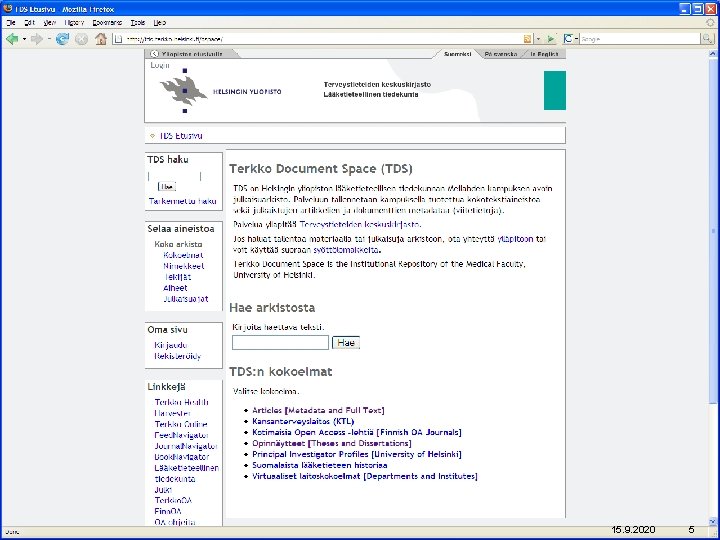Switch to the På svenska language tab

[501, 54]
